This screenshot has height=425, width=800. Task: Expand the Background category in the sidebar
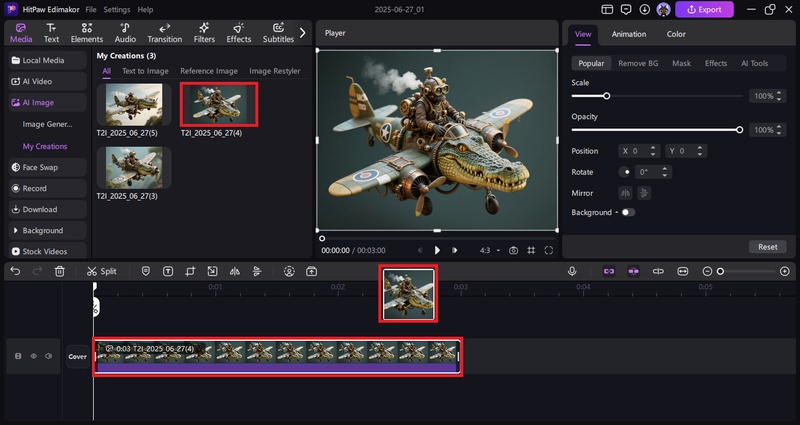tap(43, 230)
